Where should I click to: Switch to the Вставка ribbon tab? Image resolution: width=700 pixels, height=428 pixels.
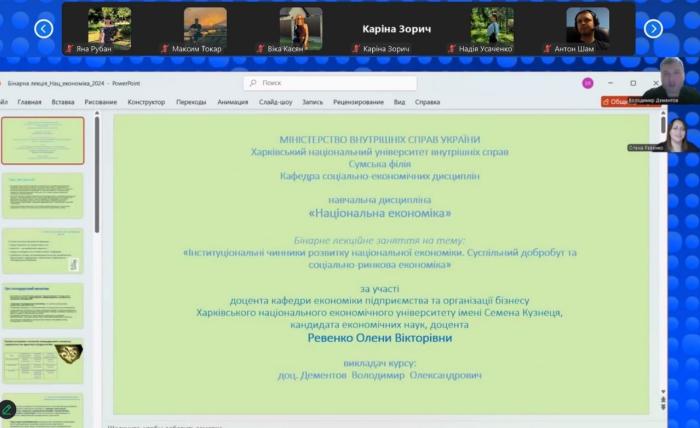pyautogui.click(x=63, y=102)
